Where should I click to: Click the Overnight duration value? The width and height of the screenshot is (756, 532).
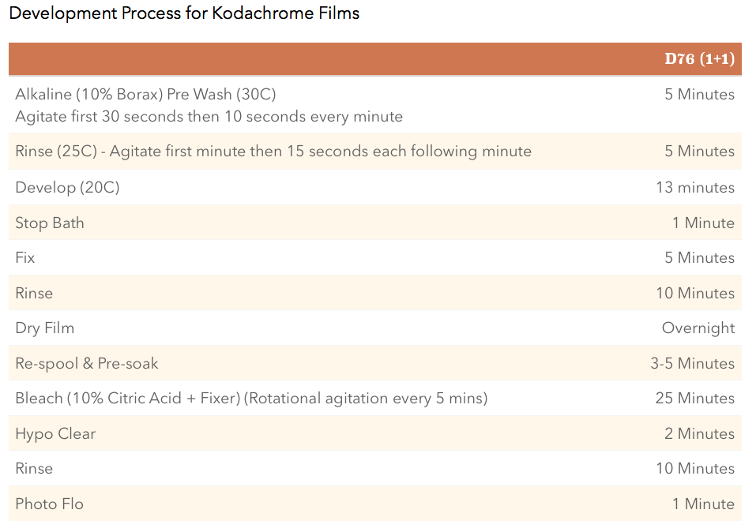click(x=698, y=328)
